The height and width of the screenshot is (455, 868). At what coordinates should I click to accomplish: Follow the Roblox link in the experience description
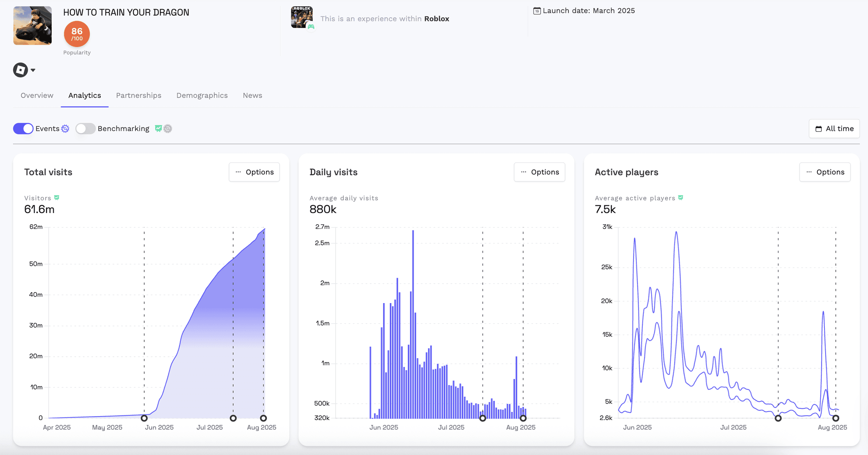(437, 19)
